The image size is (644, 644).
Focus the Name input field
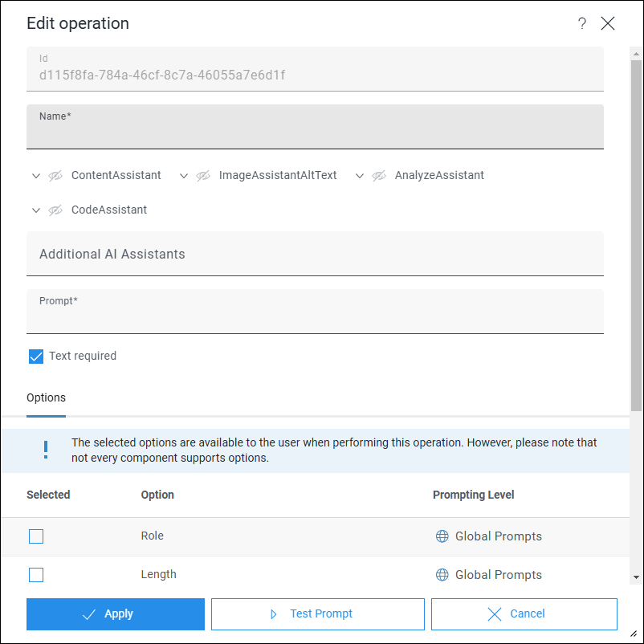point(315,127)
